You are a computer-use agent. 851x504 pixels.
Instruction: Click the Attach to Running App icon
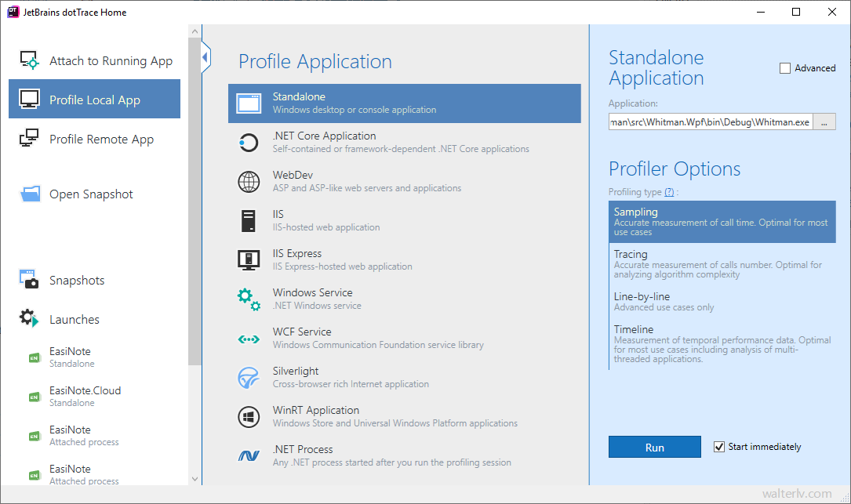(29, 60)
